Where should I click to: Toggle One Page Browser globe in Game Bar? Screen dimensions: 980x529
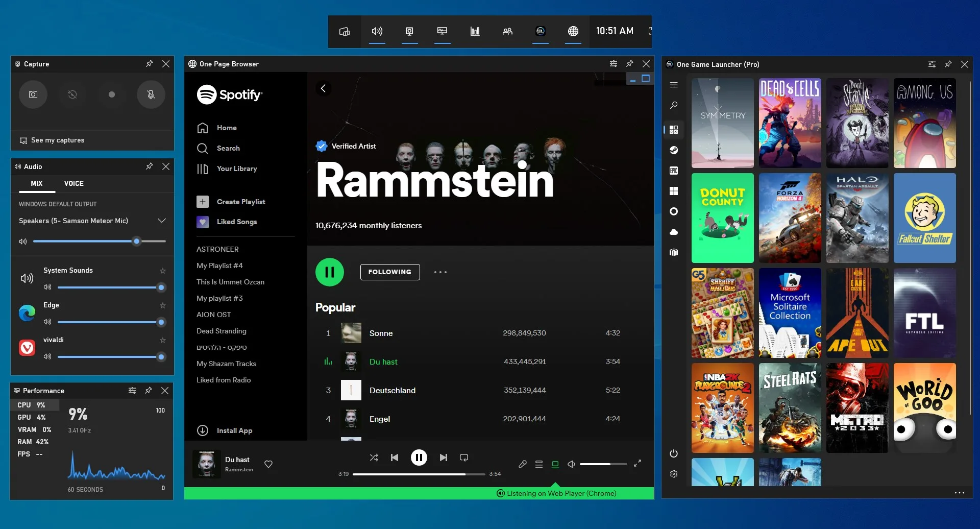(x=573, y=32)
